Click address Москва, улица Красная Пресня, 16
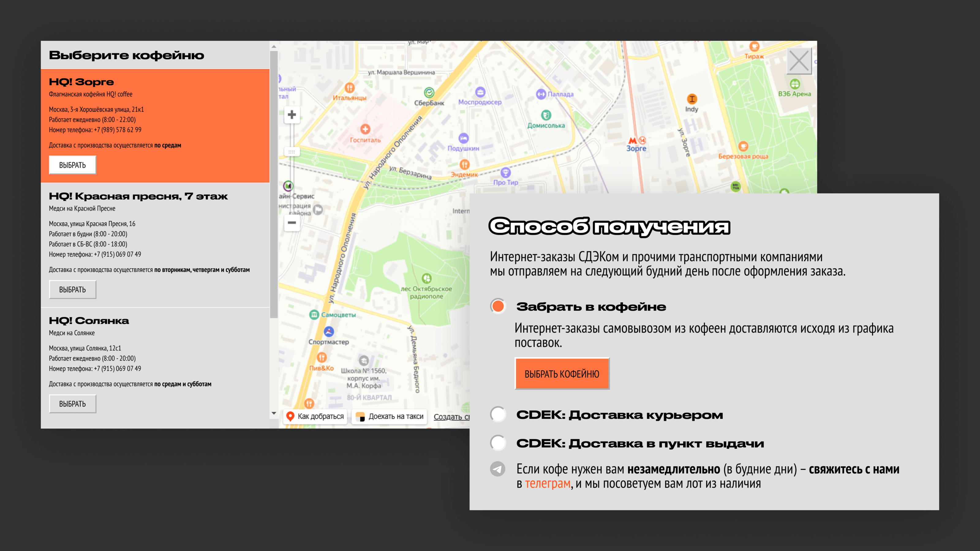 click(92, 223)
